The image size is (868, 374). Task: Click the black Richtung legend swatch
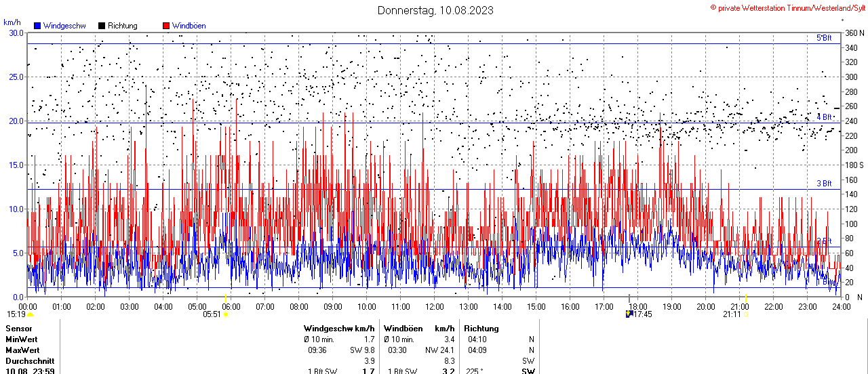point(102,26)
